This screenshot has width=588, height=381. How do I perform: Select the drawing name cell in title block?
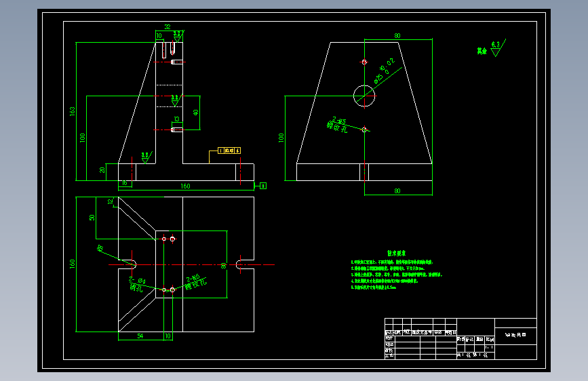tap(515, 335)
